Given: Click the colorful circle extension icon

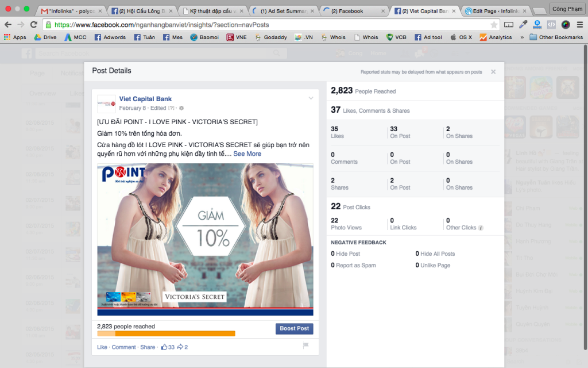Looking at the screenshot, I should click(566, 25).
